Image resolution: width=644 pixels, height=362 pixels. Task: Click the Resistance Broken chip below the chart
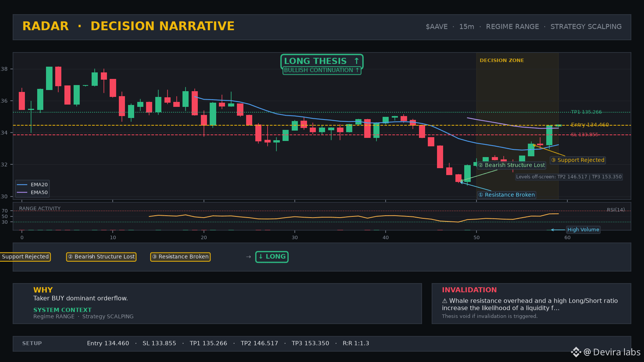click(180, 257)
